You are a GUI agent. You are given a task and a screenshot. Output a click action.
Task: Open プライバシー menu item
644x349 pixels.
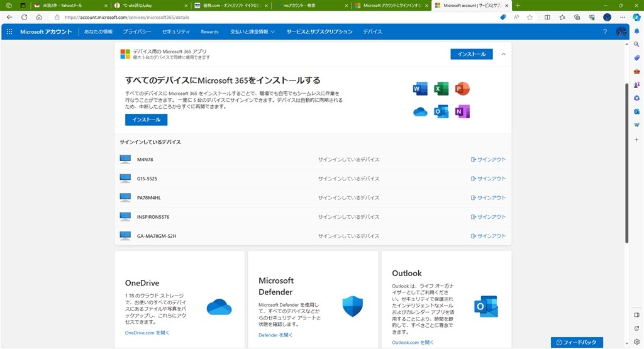(x=136, y=31)
